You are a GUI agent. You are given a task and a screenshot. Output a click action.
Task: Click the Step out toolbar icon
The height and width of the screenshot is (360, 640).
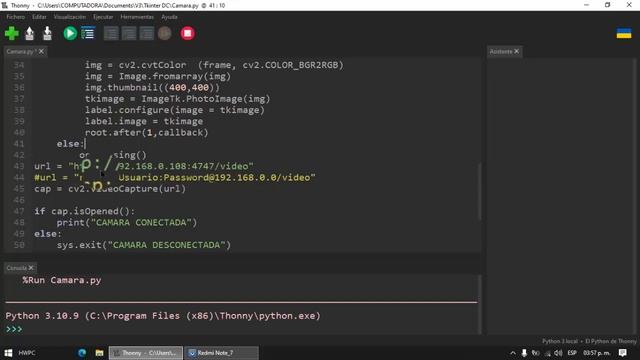[x=147, y=33]
